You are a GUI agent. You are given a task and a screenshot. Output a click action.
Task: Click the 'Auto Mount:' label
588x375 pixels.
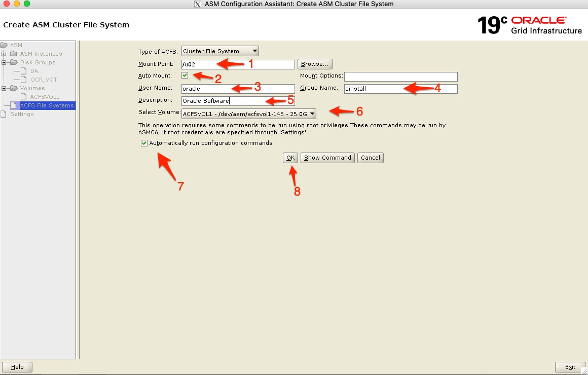(x=155, y=76)
